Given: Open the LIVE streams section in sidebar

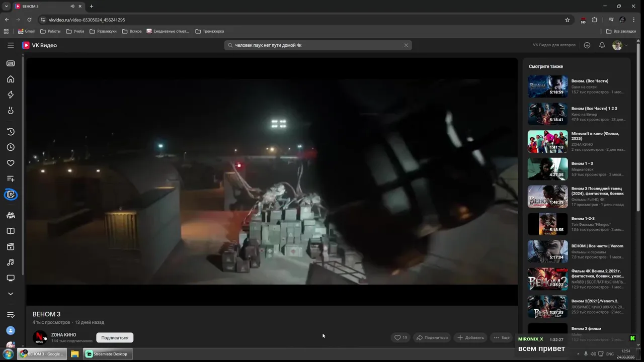Looking at the screenshot, I should [11, 63].
